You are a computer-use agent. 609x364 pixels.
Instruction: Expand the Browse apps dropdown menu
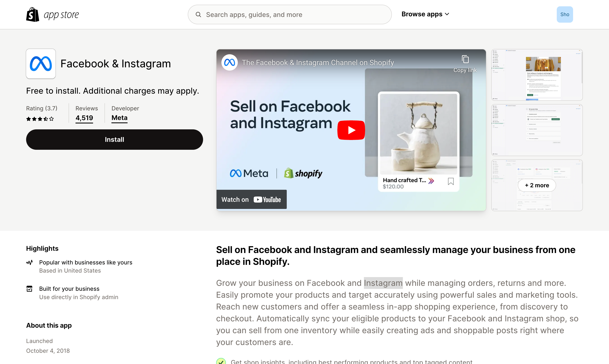[425, 14]
